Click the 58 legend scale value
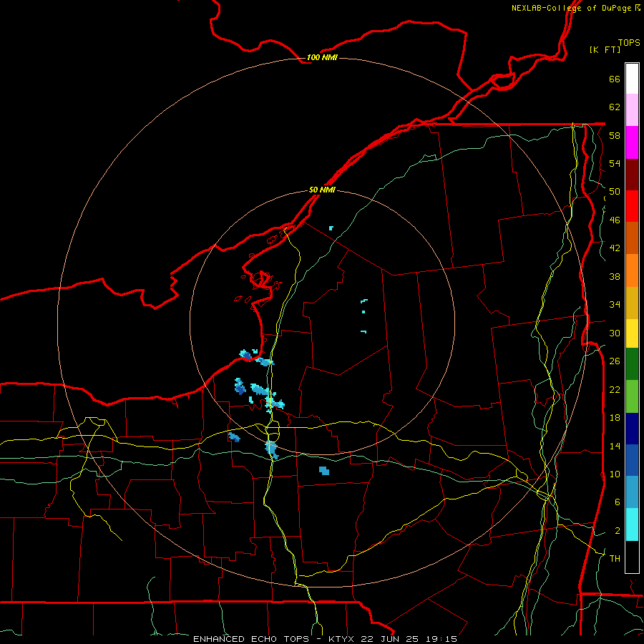 point(615,135)
